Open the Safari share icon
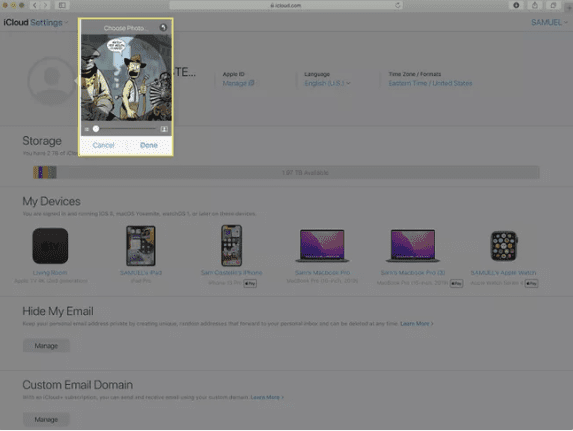 535,5
